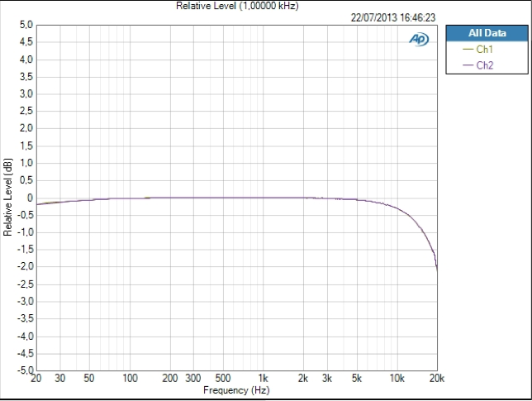Viewport: 532px width, 401px height.
Task: Click the 1,0 y-axis label
Action: point(26,163)
